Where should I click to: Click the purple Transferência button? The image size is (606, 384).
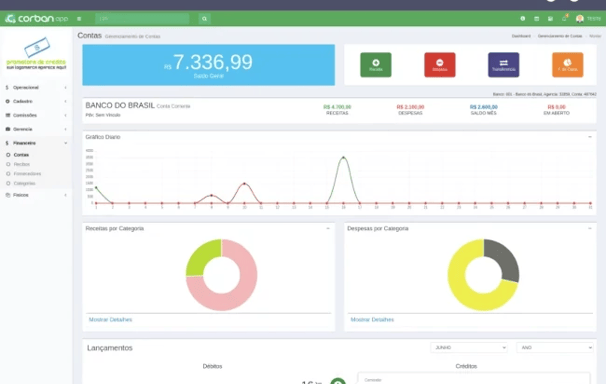pyautogui.click(x=504, y=65)
